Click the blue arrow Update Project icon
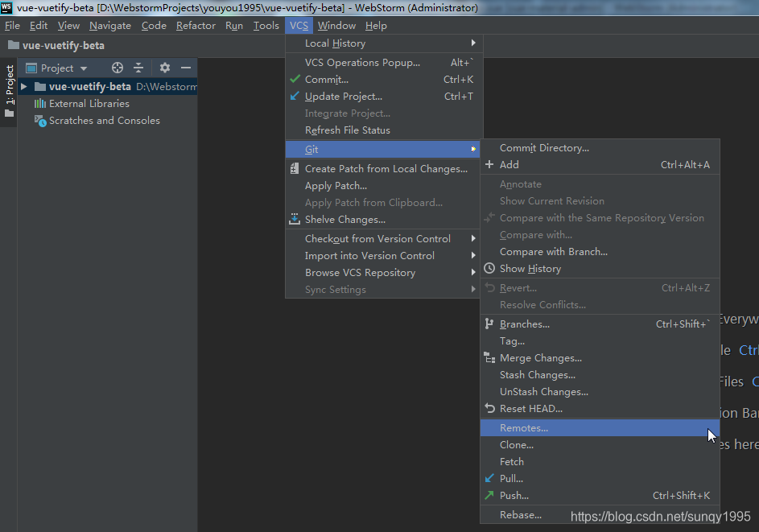This screenshot has width=759, height=532. pos(295,96)
